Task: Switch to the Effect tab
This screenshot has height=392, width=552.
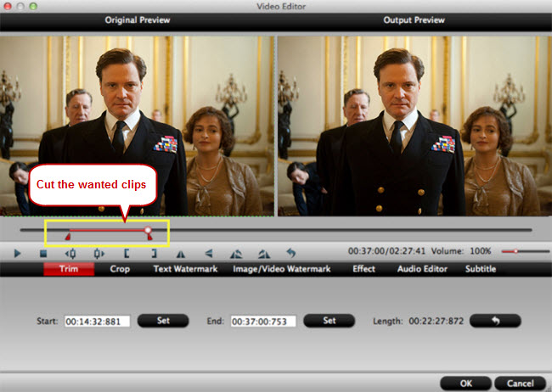Action: tap(363, 269)
